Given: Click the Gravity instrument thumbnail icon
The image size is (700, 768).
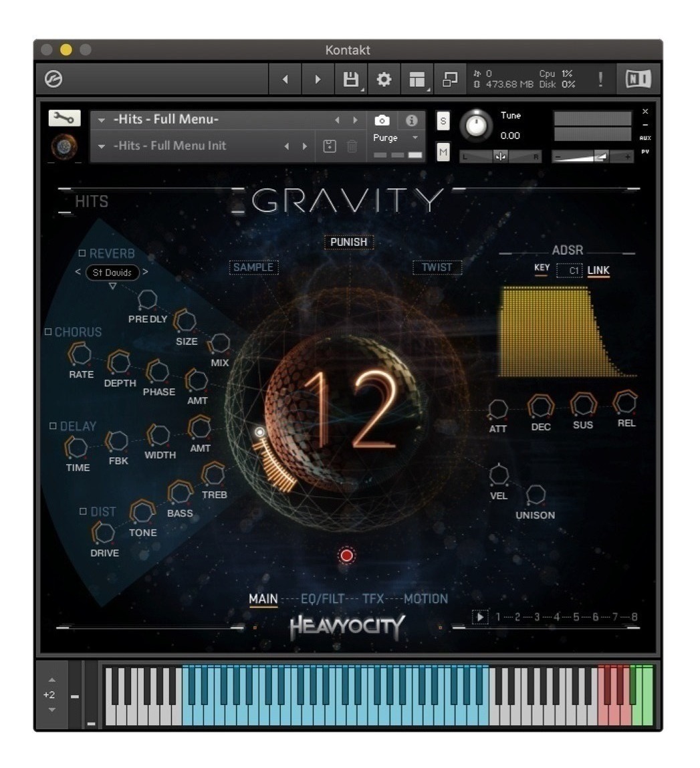Looking at the screenshot, I should [64, 146].
